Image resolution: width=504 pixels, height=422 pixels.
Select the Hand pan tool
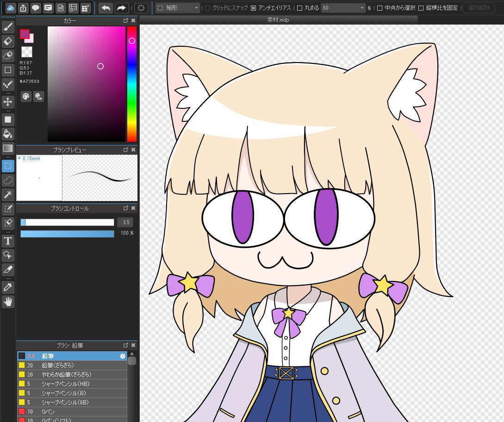8,302
